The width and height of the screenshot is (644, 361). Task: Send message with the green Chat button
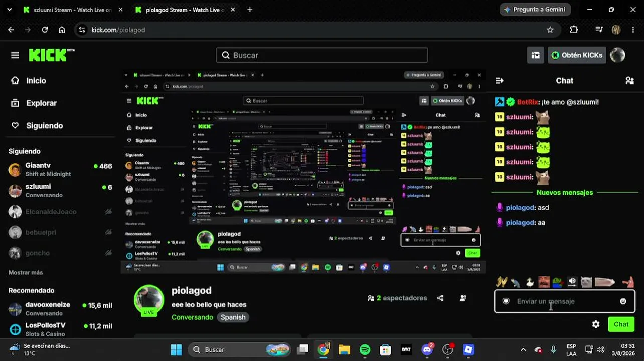click(621, 324)
